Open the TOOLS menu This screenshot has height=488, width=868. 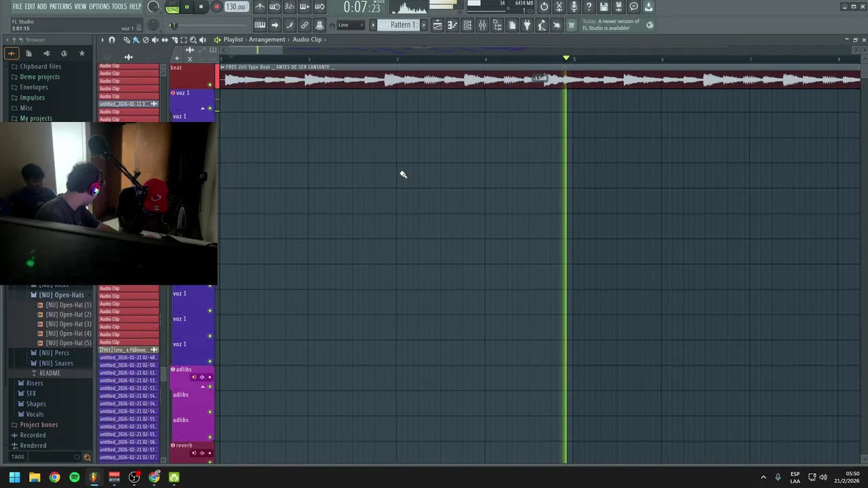pos(119,7)
